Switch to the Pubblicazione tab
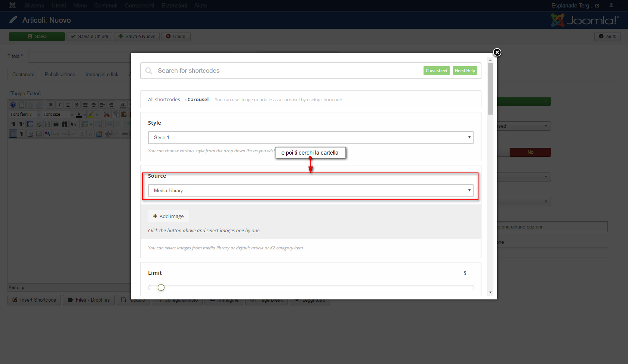Viewport: 628px width, 364px height. [x=60, y=75]
